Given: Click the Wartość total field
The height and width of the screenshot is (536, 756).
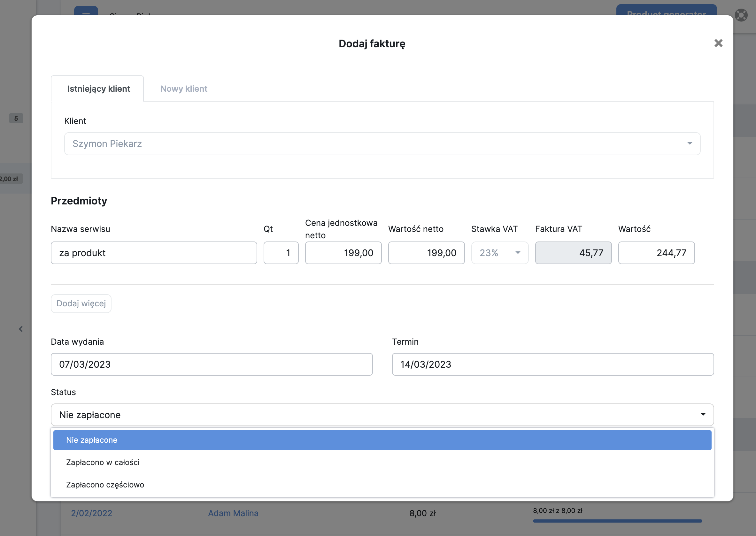Looking at the screenshot, I should (x=656, y=253).
